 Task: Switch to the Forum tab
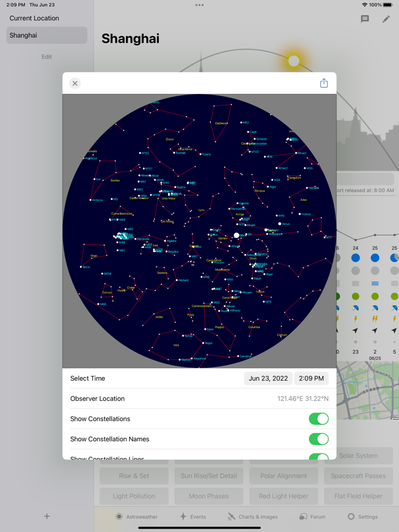click(312, 517)
